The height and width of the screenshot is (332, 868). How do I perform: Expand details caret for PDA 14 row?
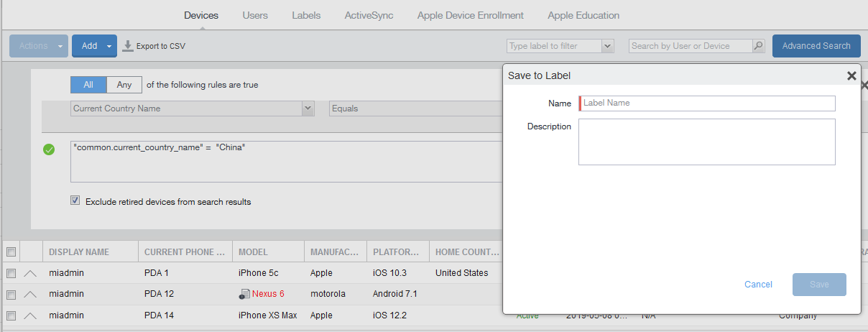coord(30,315)
